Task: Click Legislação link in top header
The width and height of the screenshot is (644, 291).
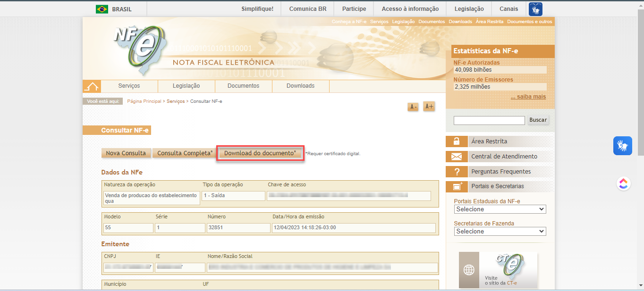Action: (x=403, y=22)
